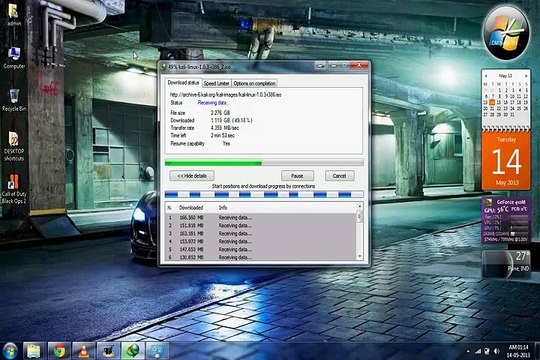Open the taskbar icon between VLC and IDM
This screenshot has height=360, width=540.
(x=108, y=351)
